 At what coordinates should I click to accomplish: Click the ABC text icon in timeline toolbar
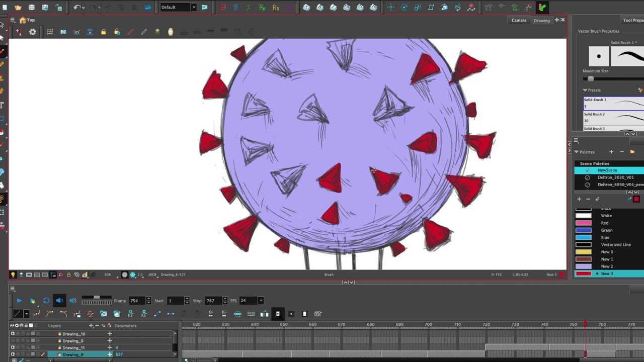click(x=318, y=314)
